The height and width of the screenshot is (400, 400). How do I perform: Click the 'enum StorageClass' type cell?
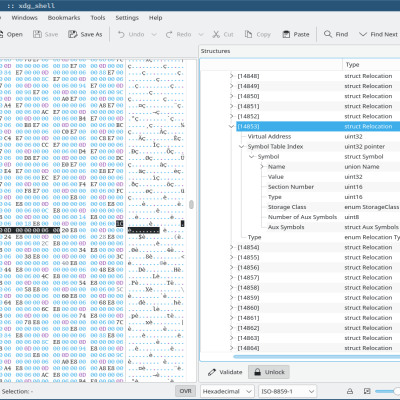pyautogui.click(x=372, y=207)
